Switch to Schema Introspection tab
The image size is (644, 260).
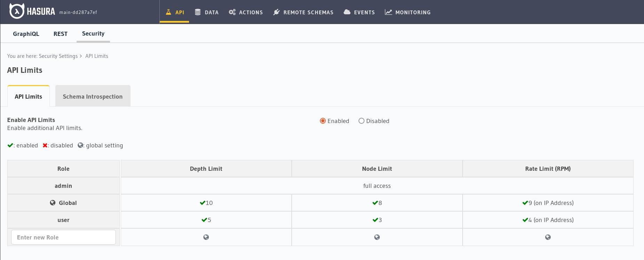tap(93, 97)
